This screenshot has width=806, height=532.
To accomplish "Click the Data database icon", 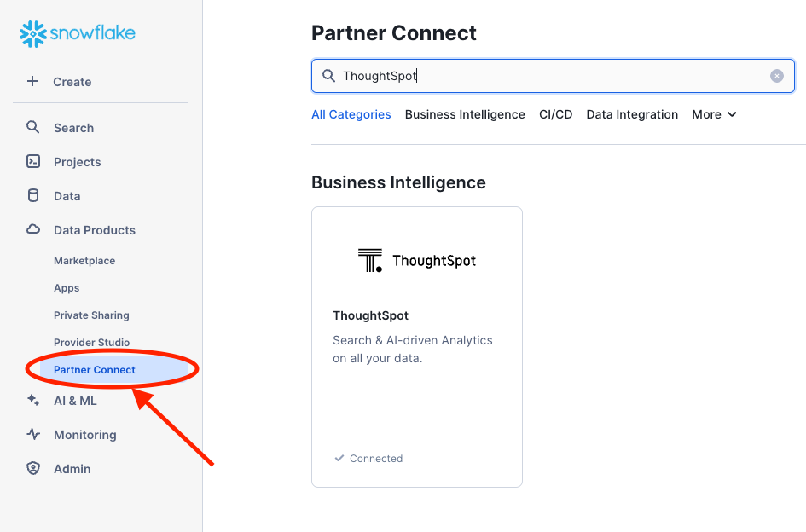I will [33, 196].
